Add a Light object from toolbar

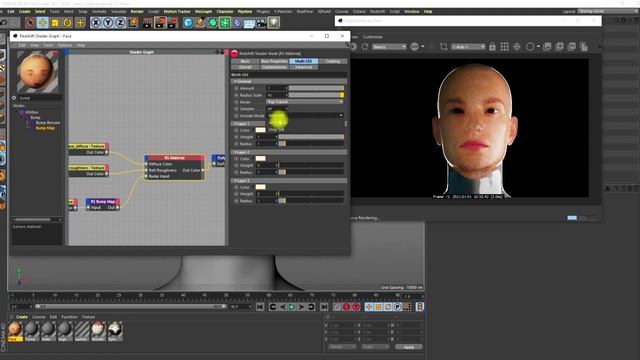point(273,22)
